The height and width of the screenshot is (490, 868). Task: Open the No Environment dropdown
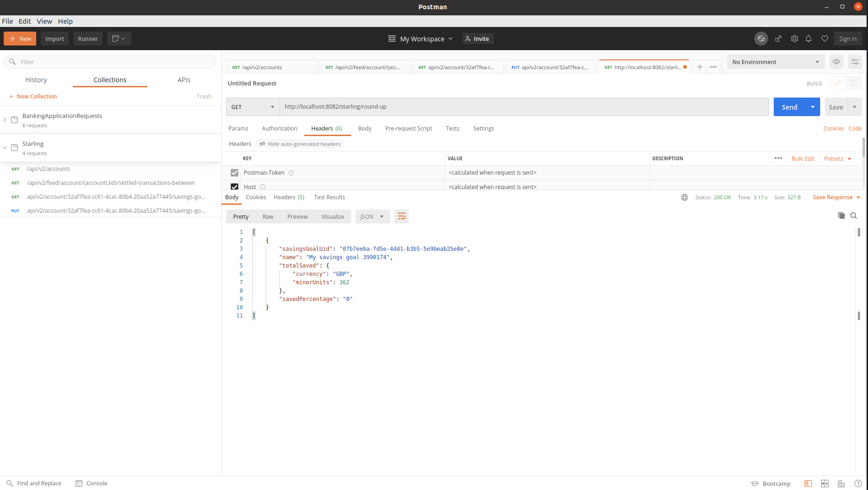tap(775, 61)
